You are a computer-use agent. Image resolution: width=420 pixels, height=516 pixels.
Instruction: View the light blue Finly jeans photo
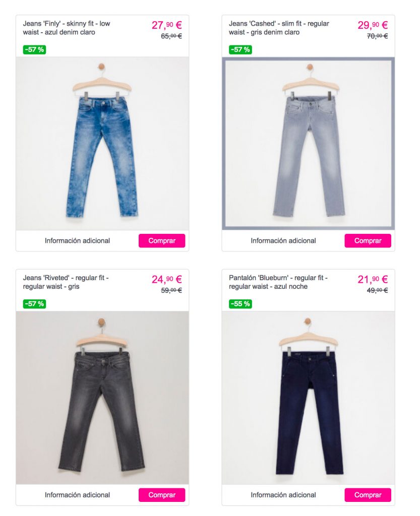(102, 143)
